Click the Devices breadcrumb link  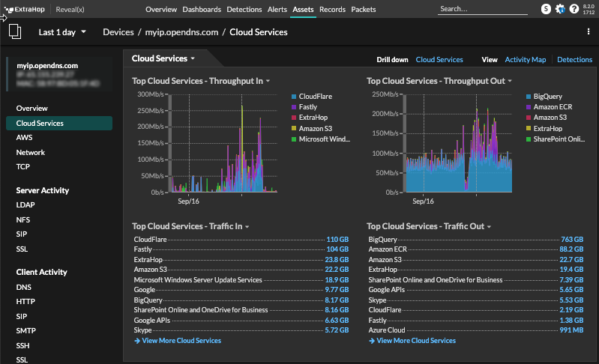click(118, 32)
